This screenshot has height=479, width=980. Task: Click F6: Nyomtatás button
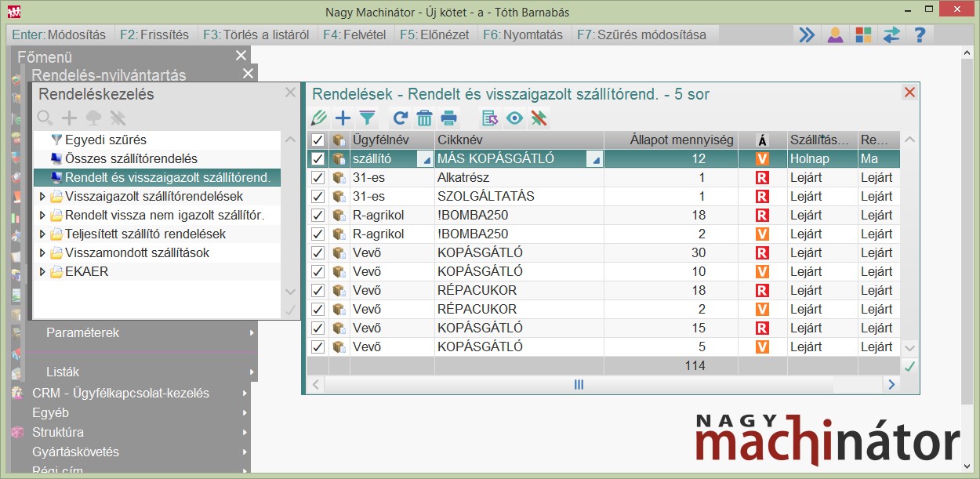tap(523, 34)
